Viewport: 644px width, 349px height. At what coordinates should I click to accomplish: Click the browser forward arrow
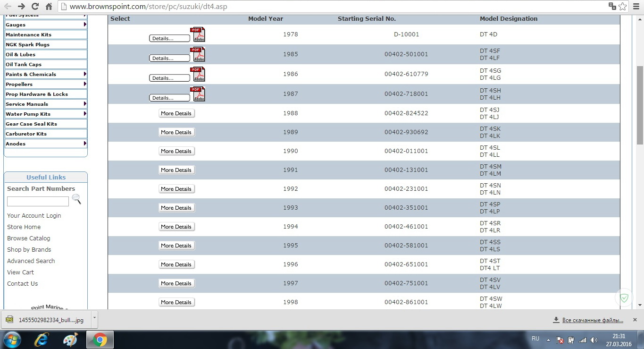[x=21, y=7]
